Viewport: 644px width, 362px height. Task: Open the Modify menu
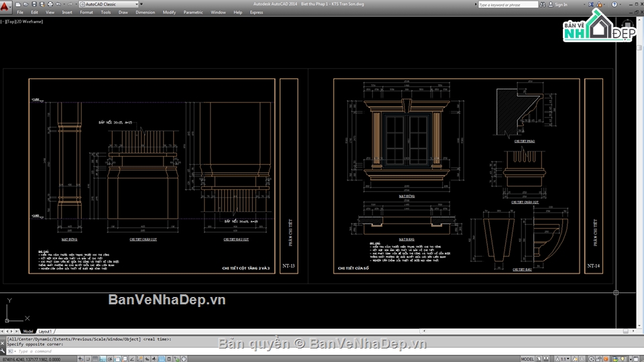point(169,12)
